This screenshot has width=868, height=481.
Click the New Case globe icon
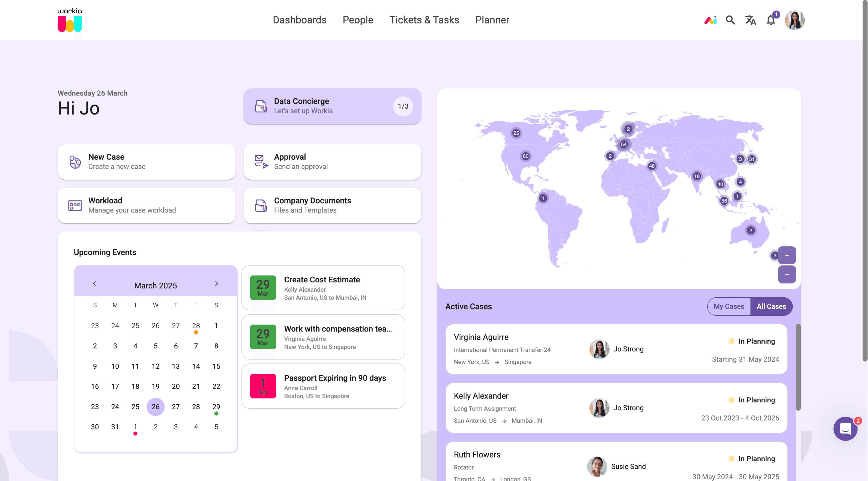click(x=75, y=162)
